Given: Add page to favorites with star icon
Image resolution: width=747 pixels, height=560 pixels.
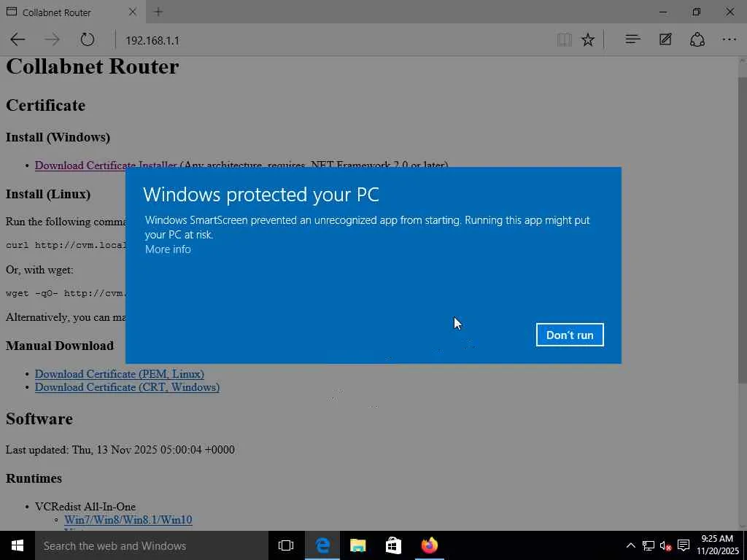Looking at the screenshot, I should tap(588, 39).
